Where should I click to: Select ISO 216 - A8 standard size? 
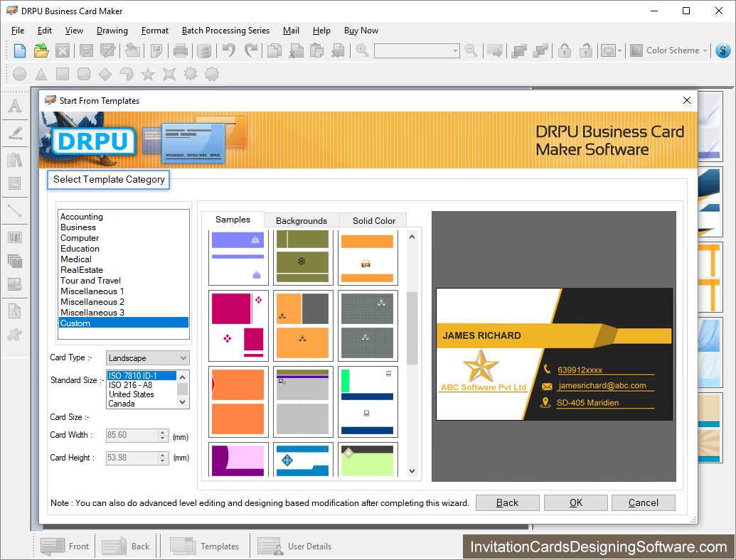pyautogui.click(x=142, y=385)
